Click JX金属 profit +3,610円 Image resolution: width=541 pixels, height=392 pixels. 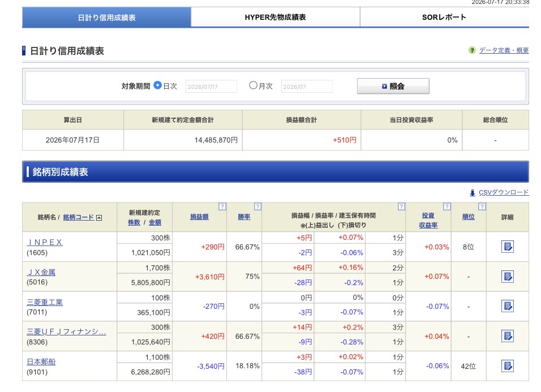coord(210,277)
